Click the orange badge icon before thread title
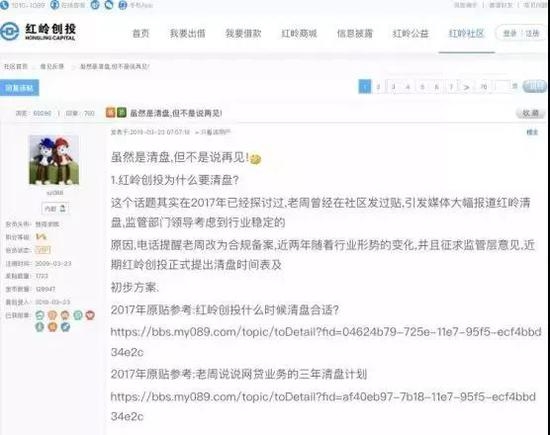The height and width of the screenshot is (435, 550). pyautogui.click(x=110, y=112)
